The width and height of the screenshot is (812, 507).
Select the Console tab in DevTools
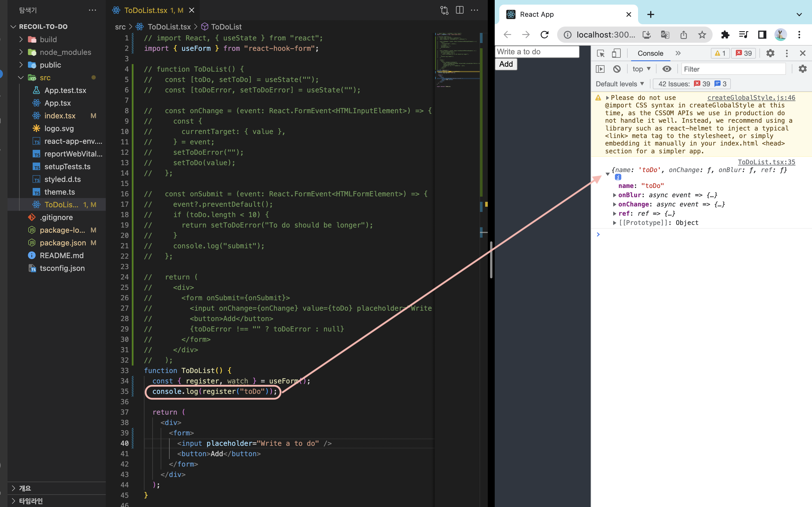[x=650, y=53]
